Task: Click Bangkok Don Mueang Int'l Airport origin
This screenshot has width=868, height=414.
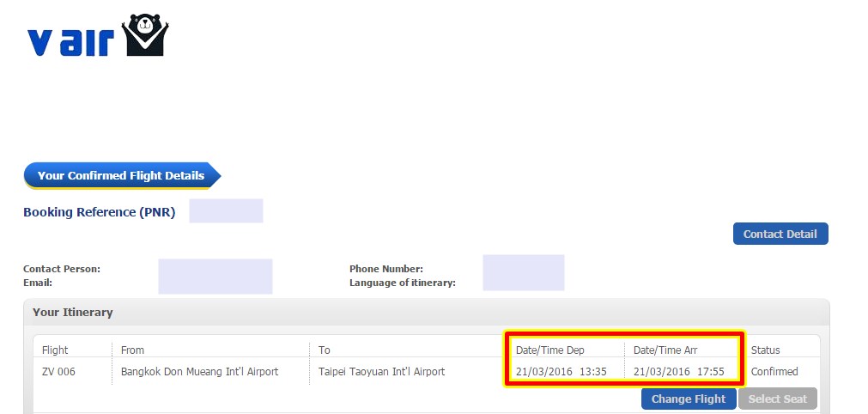Action: [199, 372]
